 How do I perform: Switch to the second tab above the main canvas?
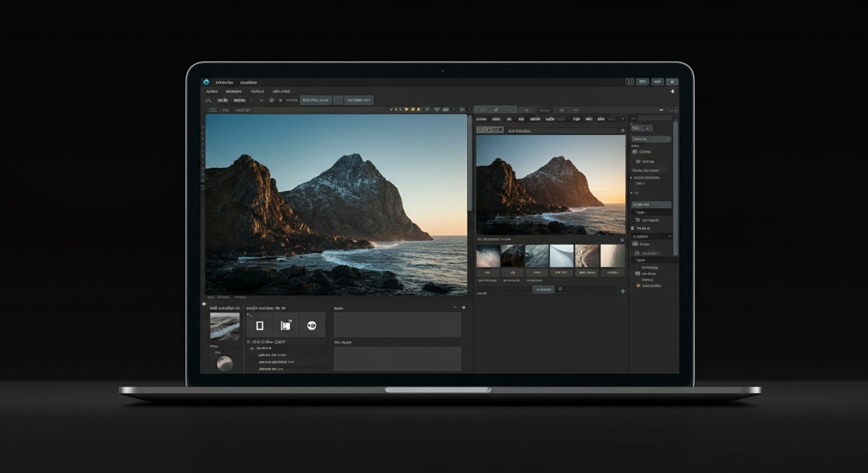point(226,110)
